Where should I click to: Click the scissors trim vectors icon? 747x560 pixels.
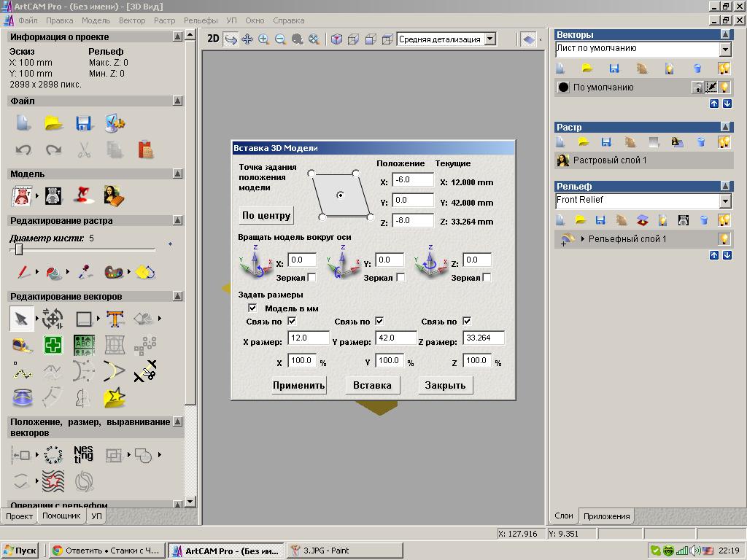click(145, 371)
